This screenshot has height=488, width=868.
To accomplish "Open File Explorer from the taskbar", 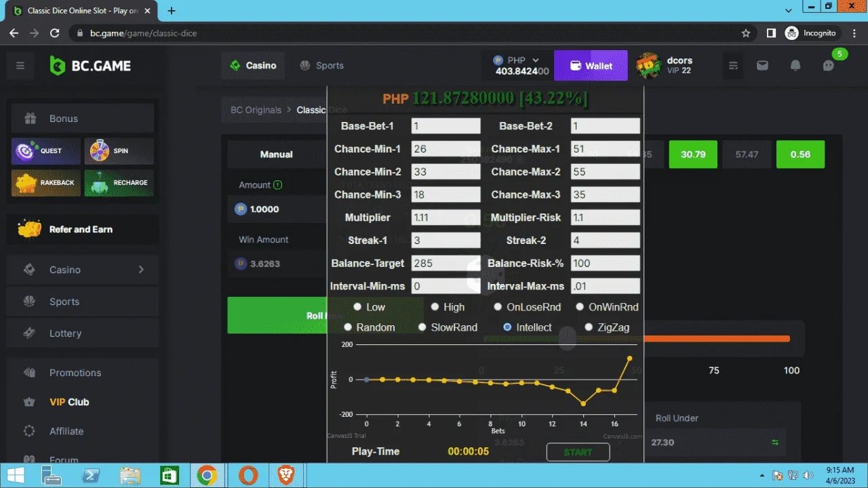I will point(130,476).
